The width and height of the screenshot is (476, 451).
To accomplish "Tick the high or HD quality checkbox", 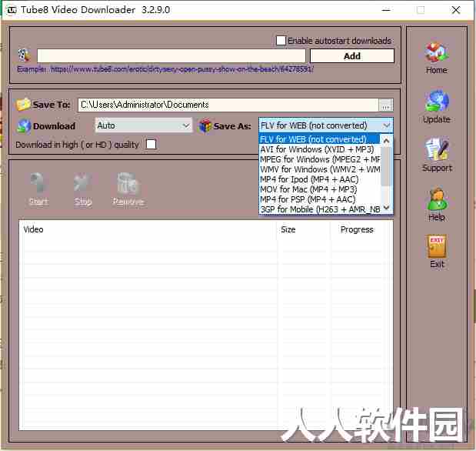I will click(151, 144).
